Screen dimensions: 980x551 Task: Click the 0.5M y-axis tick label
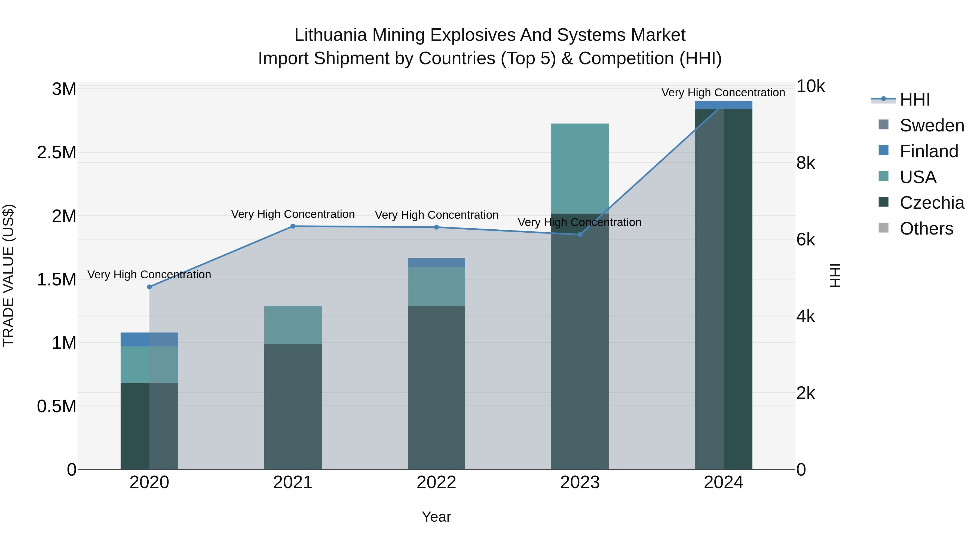click(57, 407)
